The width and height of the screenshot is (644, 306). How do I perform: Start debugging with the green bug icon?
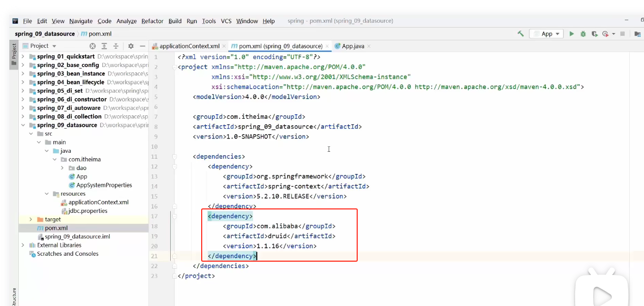pyautogui.click(x=583, y=34)
